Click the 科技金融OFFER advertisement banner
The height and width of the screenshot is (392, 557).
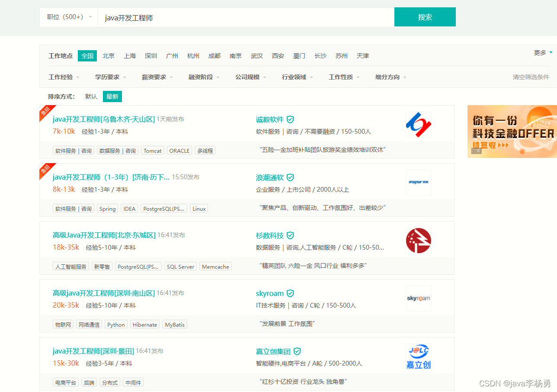pos(512,131)
